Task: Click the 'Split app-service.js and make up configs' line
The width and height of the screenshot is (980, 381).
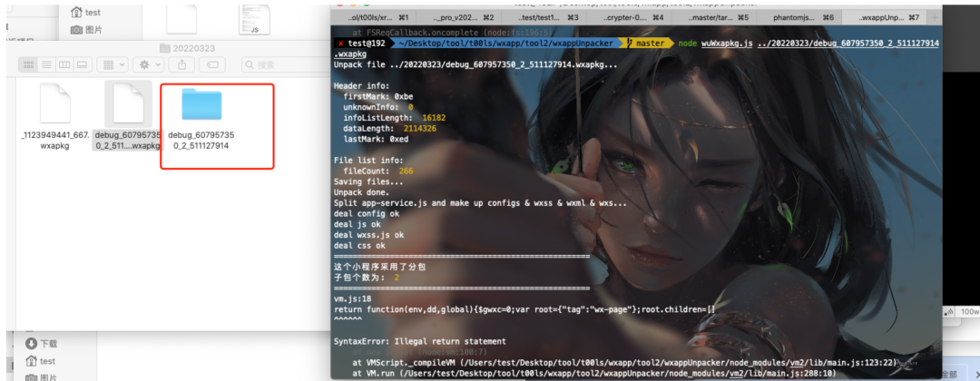Action: pos(482,203)
